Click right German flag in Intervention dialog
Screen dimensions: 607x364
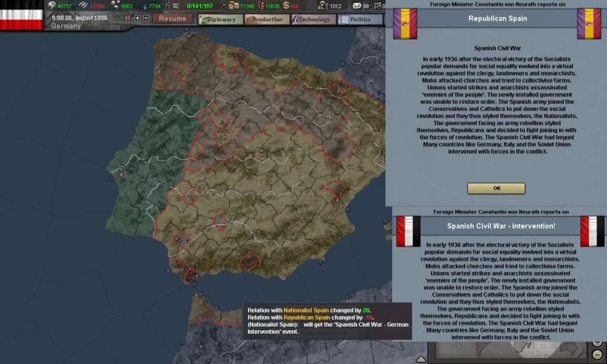click(592, 231)
